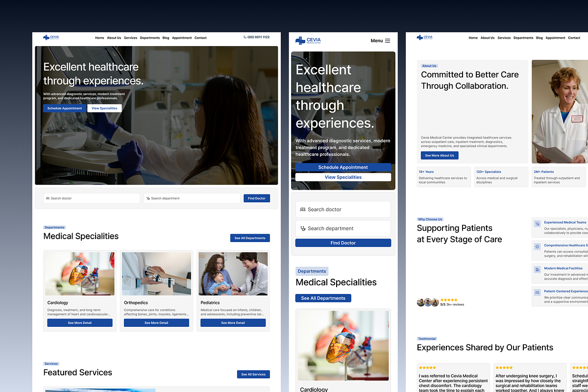
Task: Click the mobile Search department input field
Action: click(343, 228)
